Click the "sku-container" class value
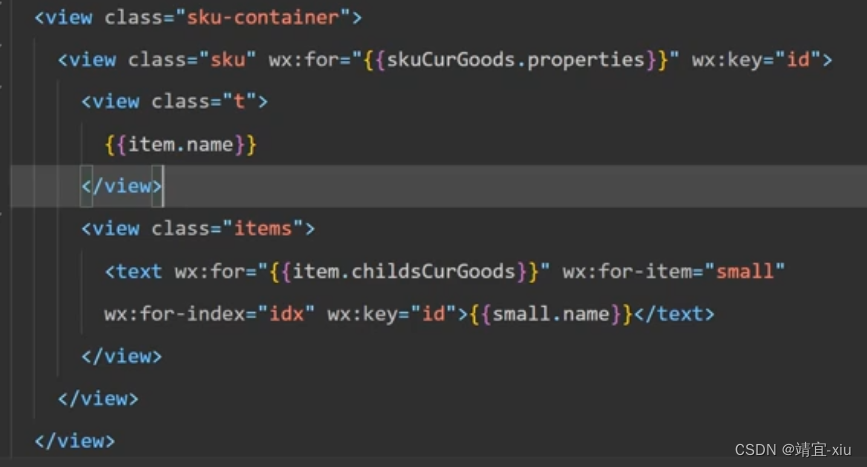This screenshot has width=867, height=467. tap(263, 18)
